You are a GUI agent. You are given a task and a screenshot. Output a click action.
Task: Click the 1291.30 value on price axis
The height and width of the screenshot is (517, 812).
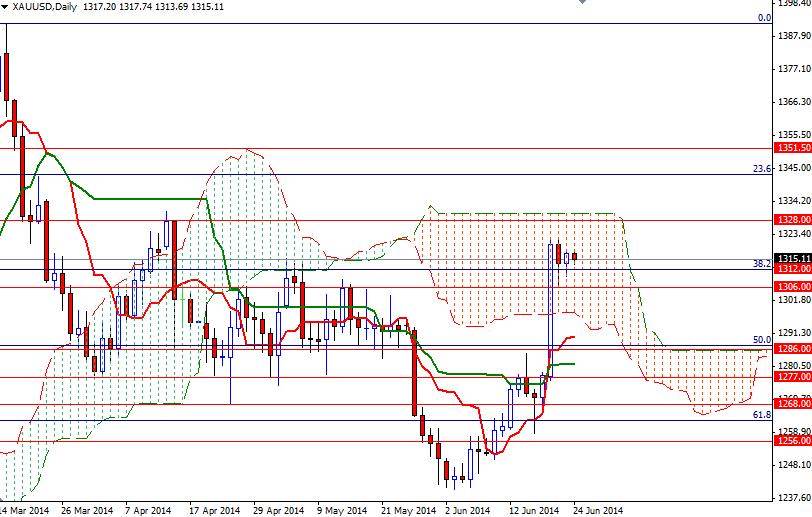tap(794, 333)
